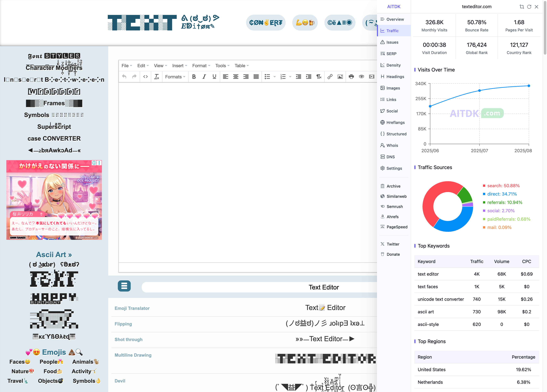Click inside the empty editor text area
This screenshot has width=547, height=392.
[x=248, y=172]
